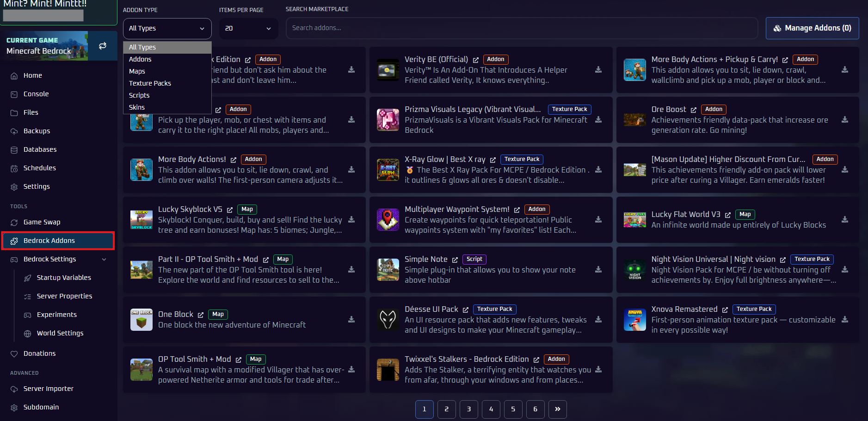Choose Texture Packs in the type list
This screenshot has height=421, width=868.
pyautogui.click(x=167, y=83)
